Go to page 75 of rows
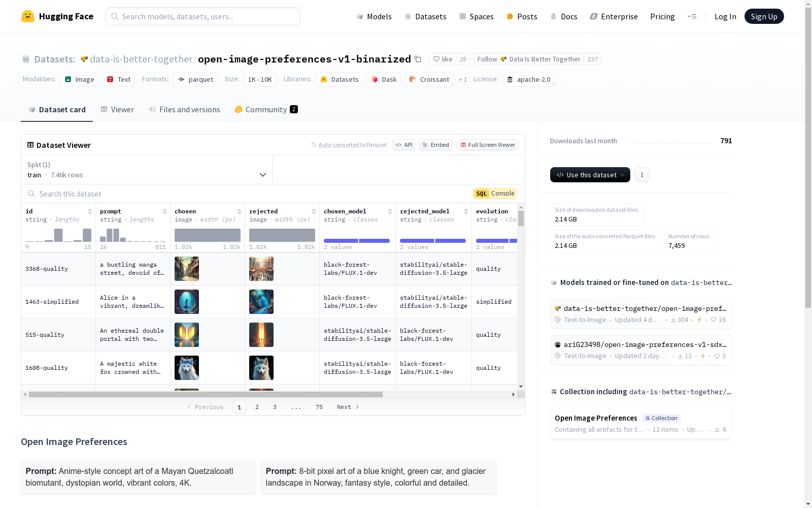The image size is (812, 508). point(319,407)
